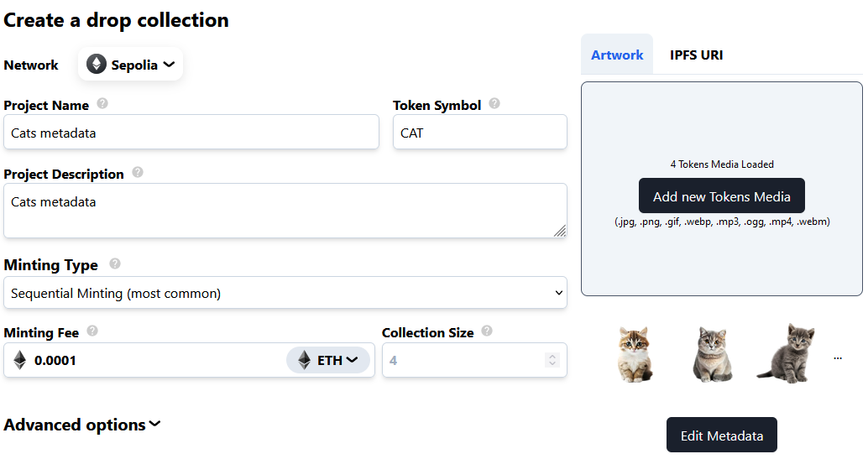The height and width of the screenshot is (459, 868).
Task: Click the Collection Size help icon
Action: tap(487, 331)
